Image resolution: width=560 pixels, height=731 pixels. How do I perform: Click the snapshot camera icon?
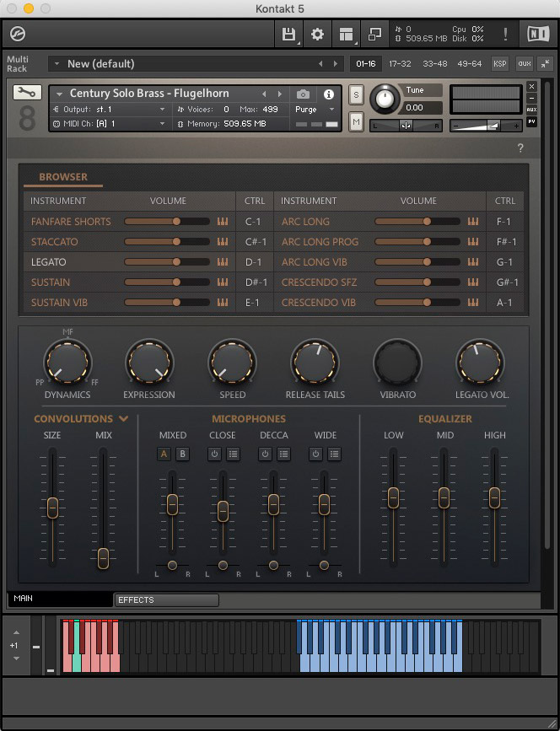[x=303, y=94]
